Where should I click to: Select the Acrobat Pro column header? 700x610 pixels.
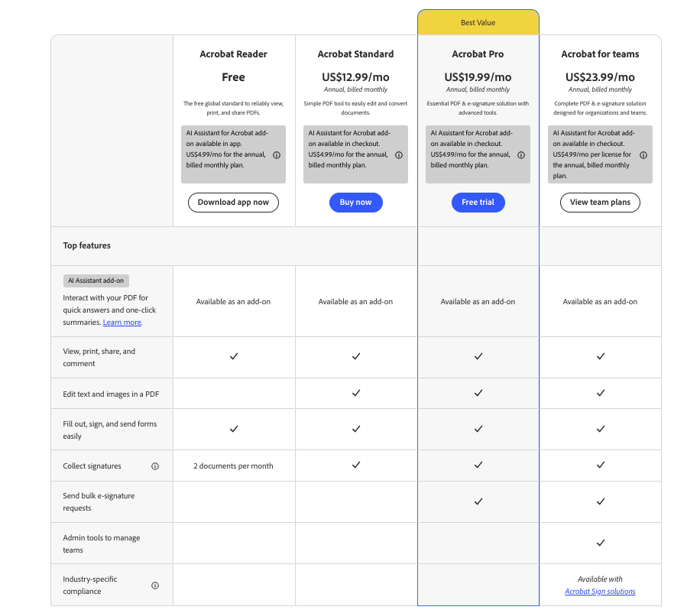click(478, 54)
